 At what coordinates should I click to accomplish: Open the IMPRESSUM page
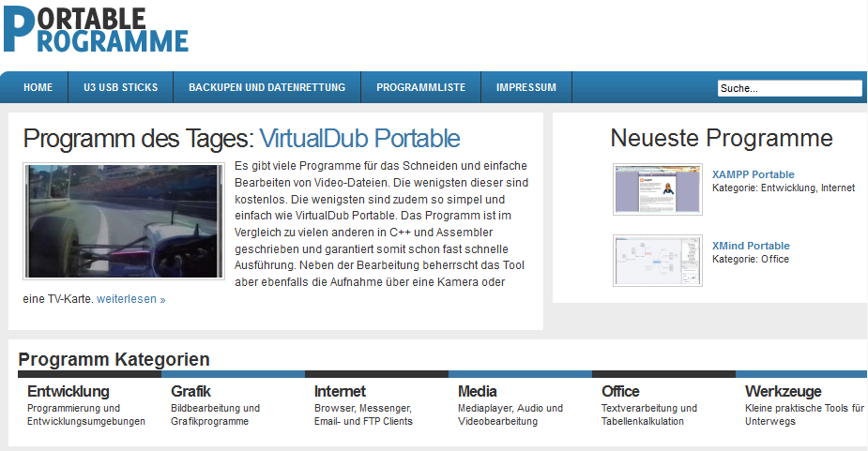point(525,87)
